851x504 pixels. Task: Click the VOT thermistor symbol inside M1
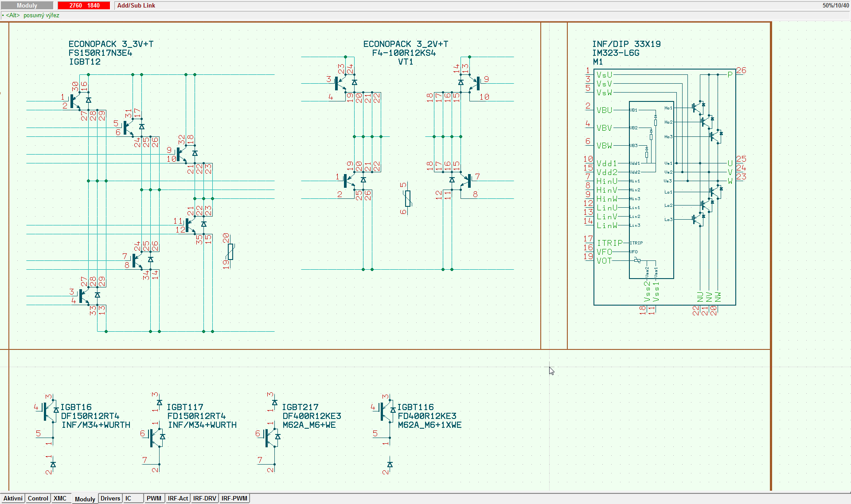[637, 260]
